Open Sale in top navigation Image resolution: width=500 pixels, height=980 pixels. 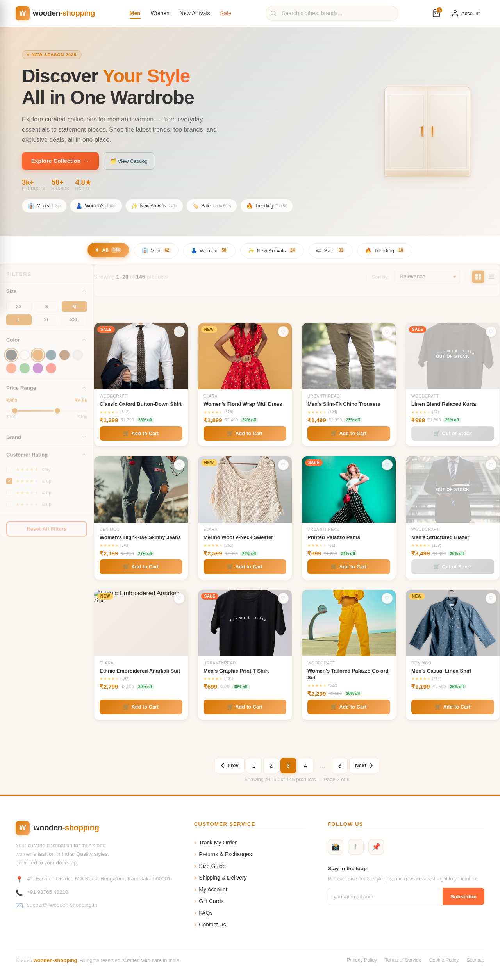(225, 13)
